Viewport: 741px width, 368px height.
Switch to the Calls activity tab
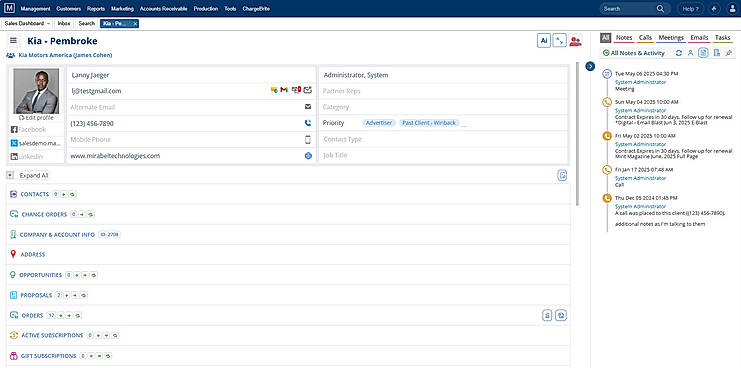pyautogui.click(x=645, y=38)
